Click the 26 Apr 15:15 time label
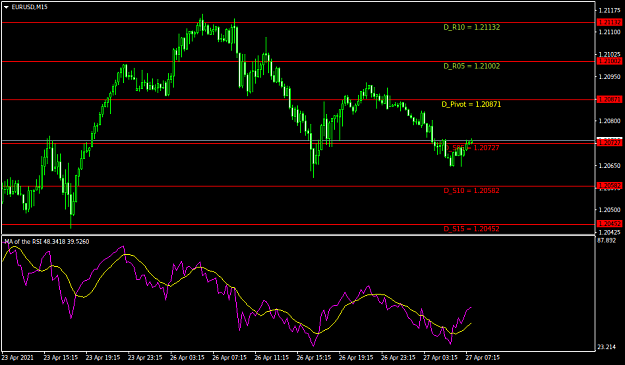Image resolution: width=625 pixels, height=365 pixels. (x=314, y=357)
